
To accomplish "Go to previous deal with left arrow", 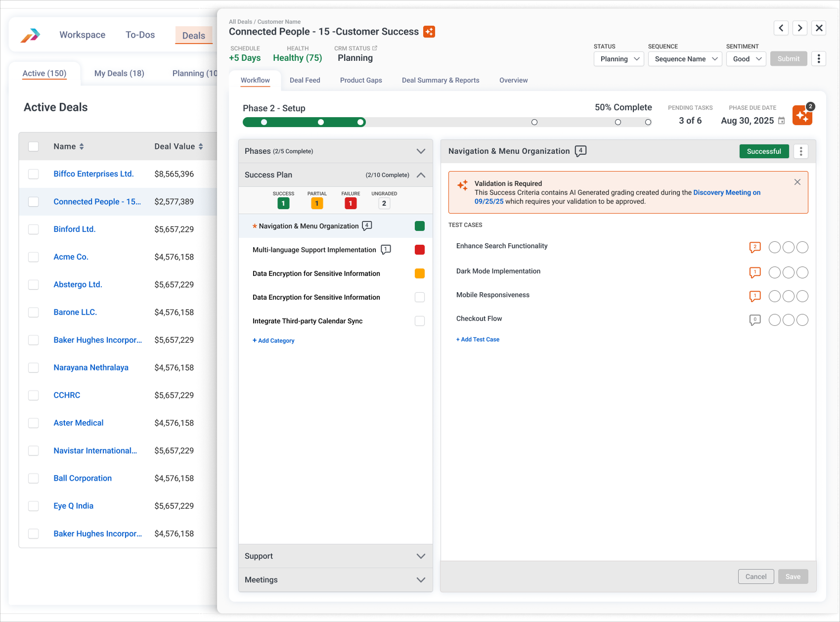I will click(781, 28).
